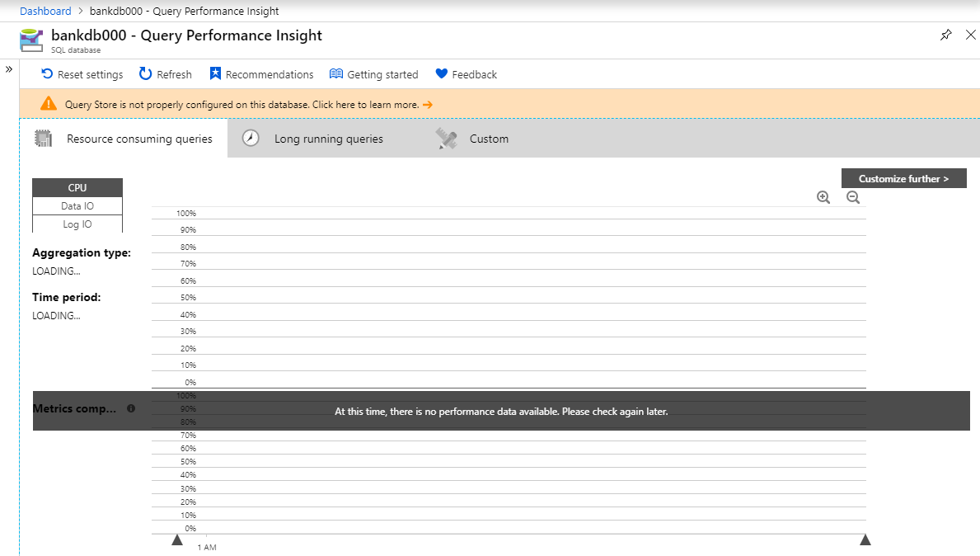Click the Time period label
The width and height of the screenshot is (980, 556).
coord(66,297)
